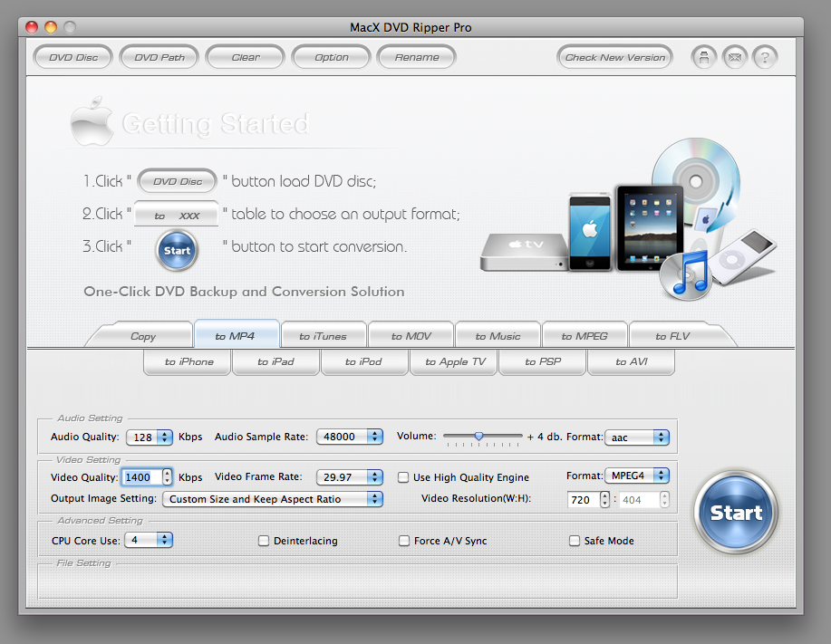Open Audio Sample Rate 48000 dropdown
This screenshot has width=831, height=644.
click(350, 437)
